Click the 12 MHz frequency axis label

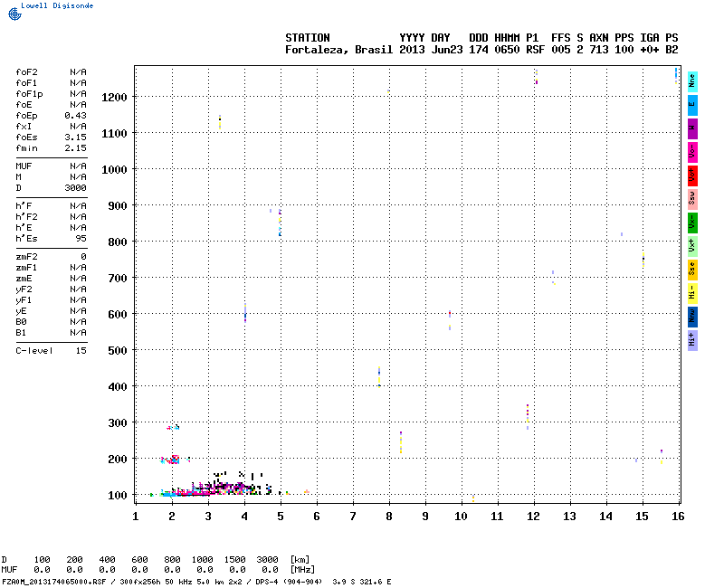point(533,517)
